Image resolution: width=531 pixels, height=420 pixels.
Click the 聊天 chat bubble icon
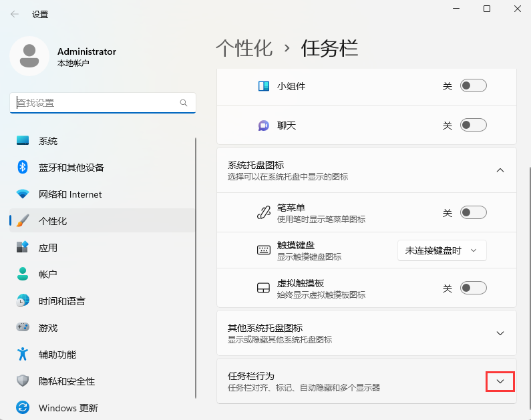pyautogui.click(x=263, y=126)
